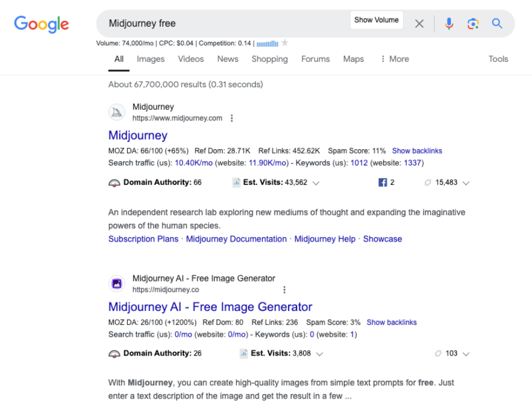Click Show backlinks for midjourney.com
This screenshot has height=414, width=532.
point(417,151)
